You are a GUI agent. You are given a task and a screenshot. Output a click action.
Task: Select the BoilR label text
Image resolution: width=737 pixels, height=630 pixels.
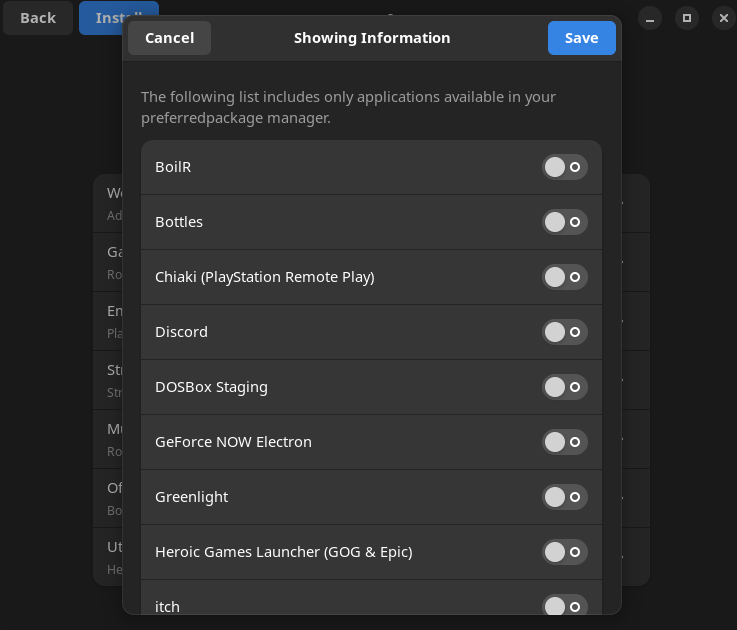(x=173, y=167)
